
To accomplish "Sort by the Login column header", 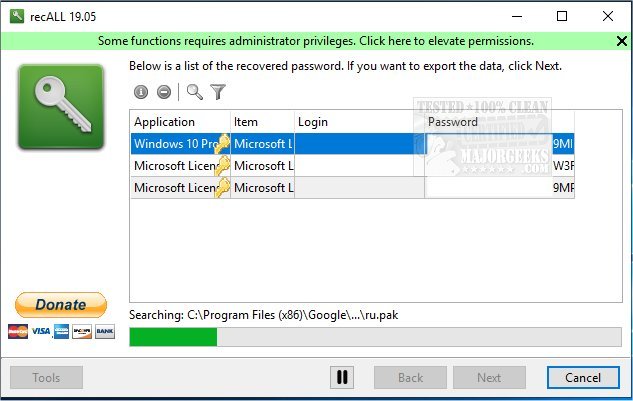I will pos(358,122).
